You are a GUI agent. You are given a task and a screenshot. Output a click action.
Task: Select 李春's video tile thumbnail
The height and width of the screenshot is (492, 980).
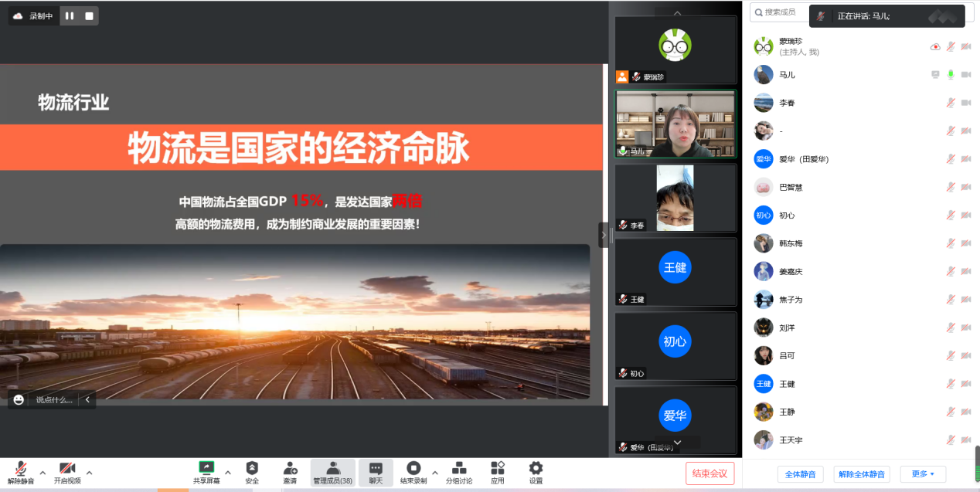[675, 198]
